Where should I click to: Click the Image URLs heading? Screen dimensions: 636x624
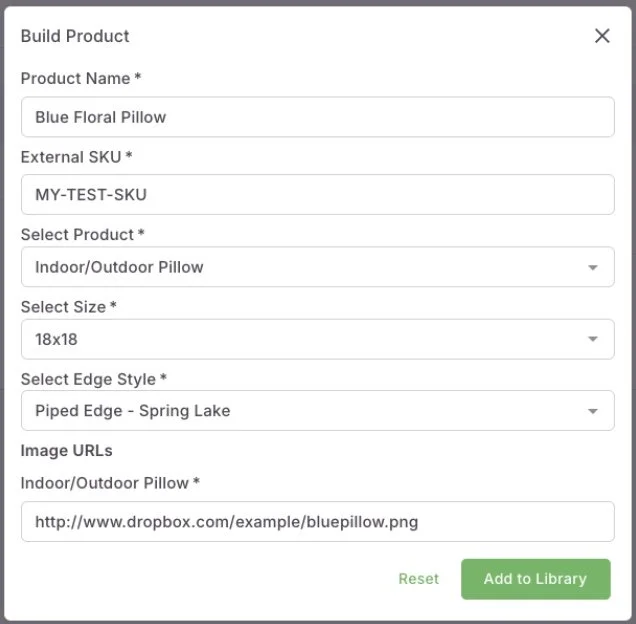pos(66,451)
